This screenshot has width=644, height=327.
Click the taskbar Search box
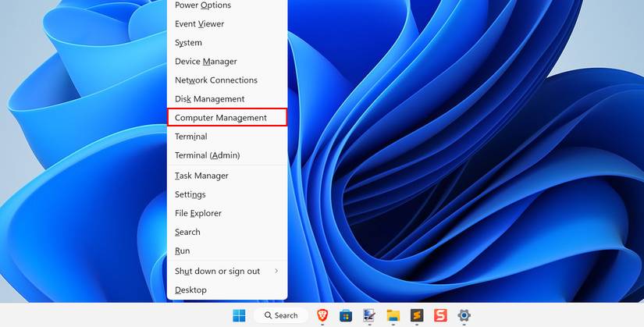pos(281,315)
